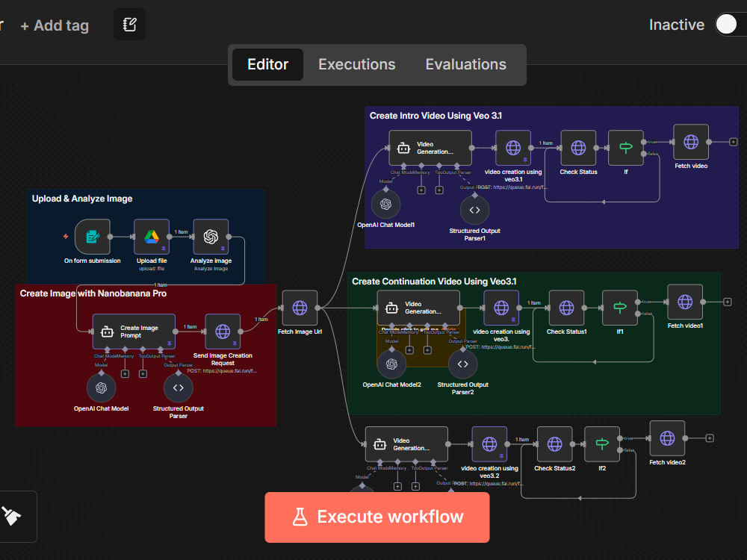Select the intro Video Generation agent node

(x=430, y=148)
